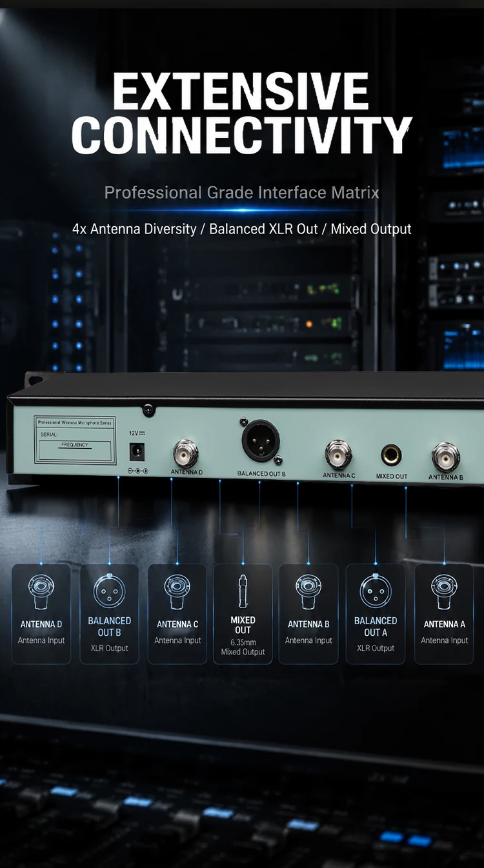484x868 pixels.
Task: Click 'Balanced XLR Out' in the feature line
Action: [263, 229]
